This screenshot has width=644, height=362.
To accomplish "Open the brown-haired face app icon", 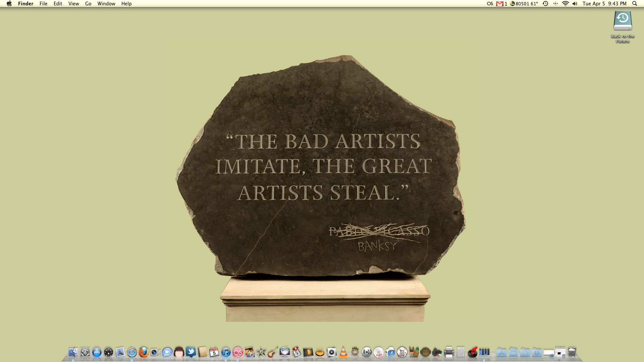I will coord(179,352).
